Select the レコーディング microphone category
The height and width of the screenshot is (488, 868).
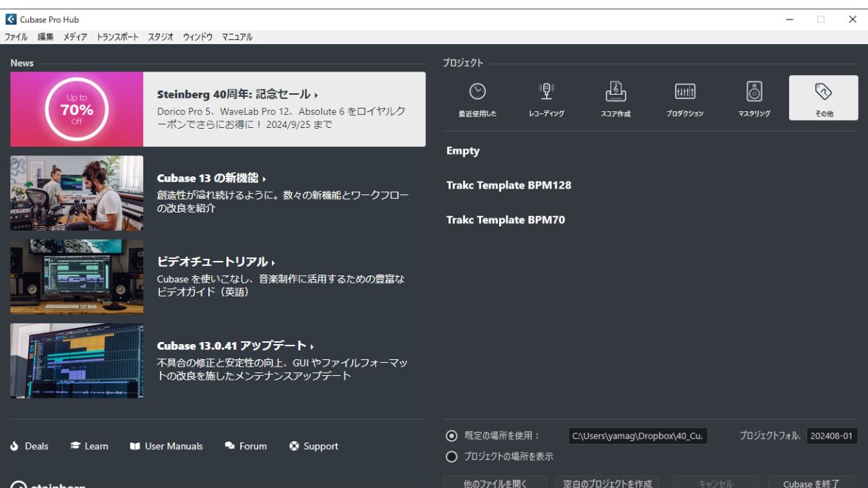[546, 98]
